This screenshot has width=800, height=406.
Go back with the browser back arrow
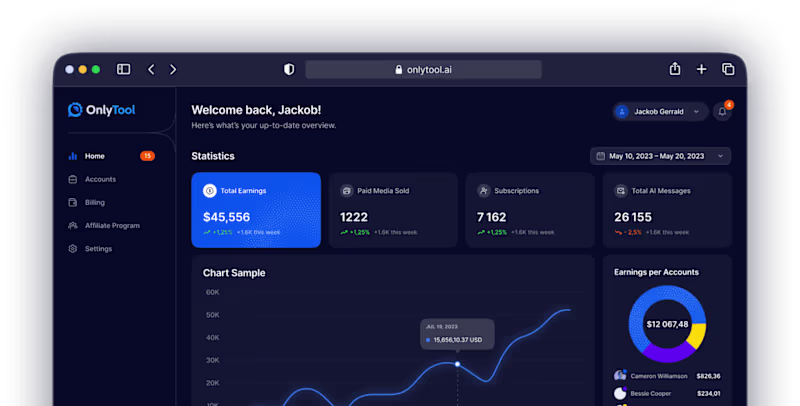(x=151, y=69)
